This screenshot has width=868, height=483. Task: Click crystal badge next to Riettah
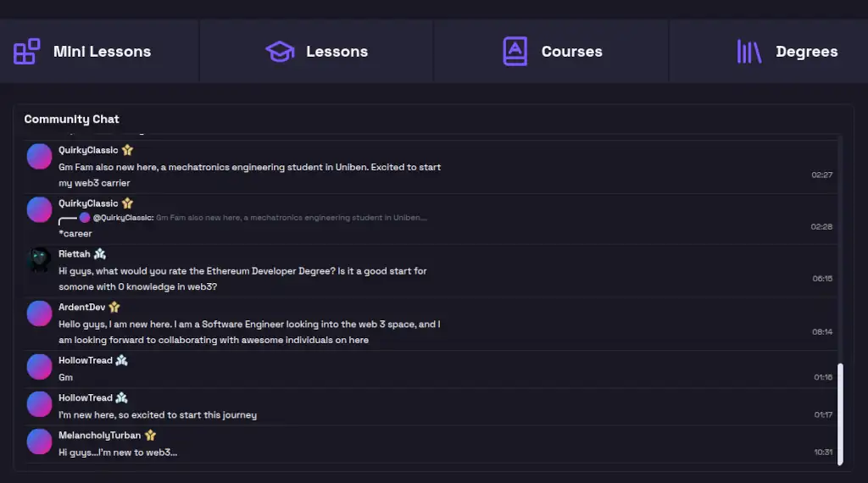click(100, 254)
